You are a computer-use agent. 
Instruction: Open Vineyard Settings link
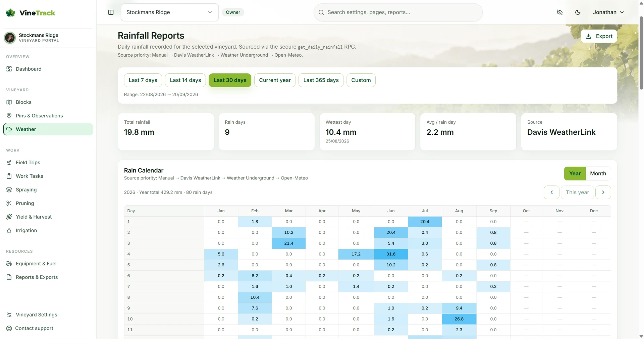48,315
